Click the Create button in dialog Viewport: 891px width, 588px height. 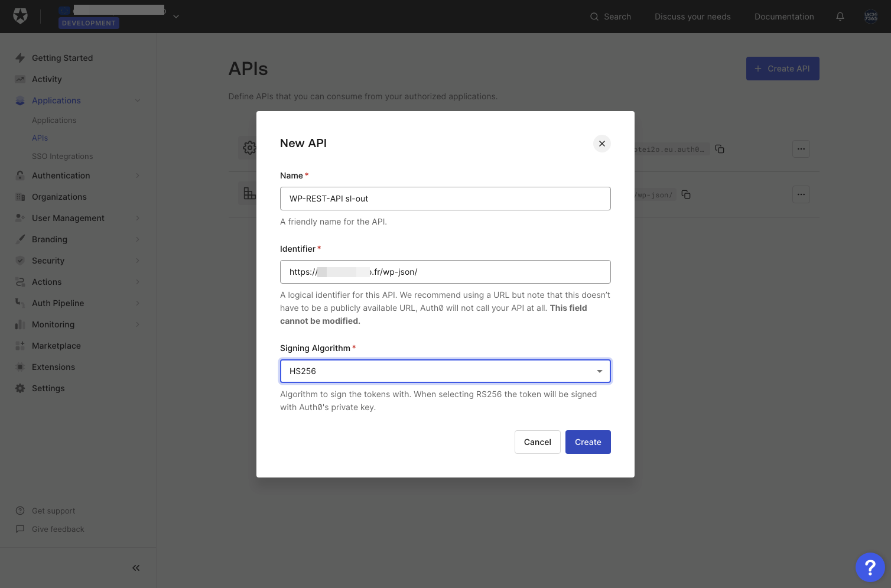pos(588,442)
